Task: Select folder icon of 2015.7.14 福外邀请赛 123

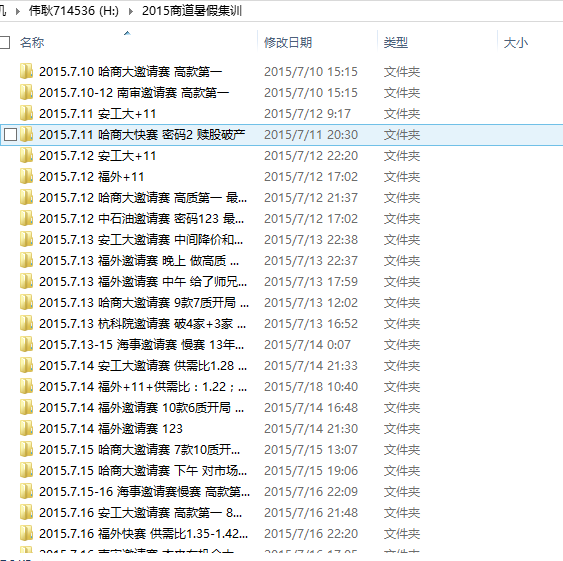Action: [27, 428]
